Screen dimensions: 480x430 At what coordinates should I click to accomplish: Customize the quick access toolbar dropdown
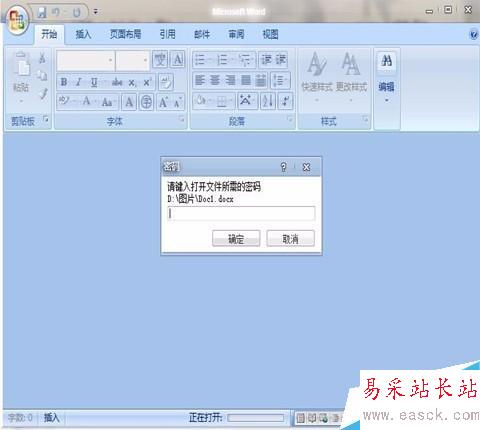coord(96,12)
